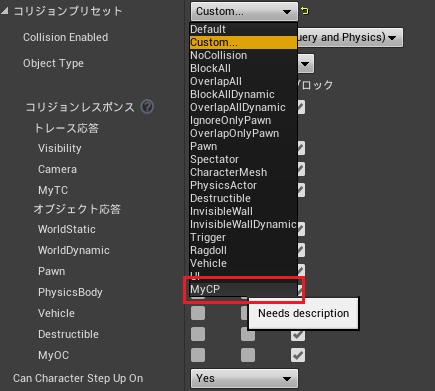
Task: Open the Custom... collision preset combo box
Action: point(244,11)
